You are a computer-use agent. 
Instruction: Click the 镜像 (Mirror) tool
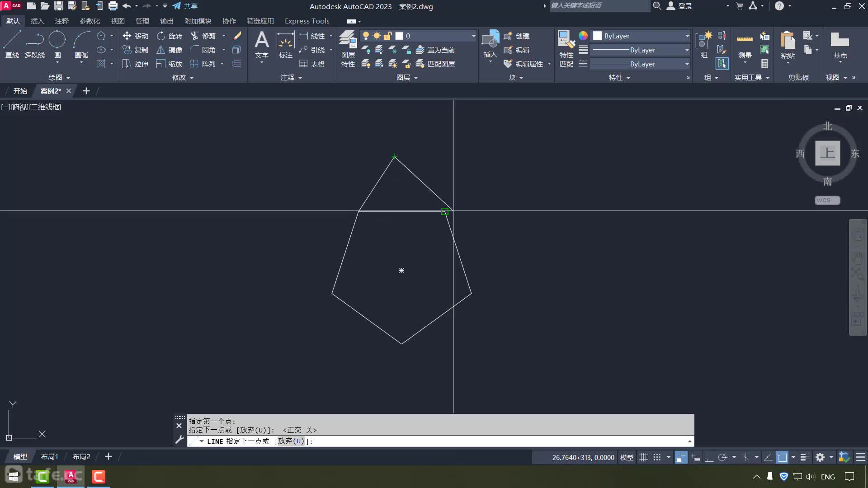[170, 50]
